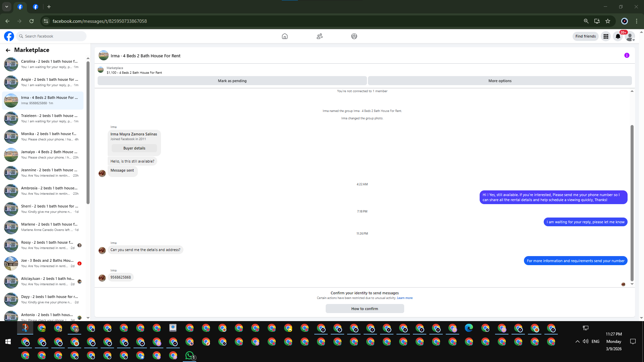Click the back arrow beside Marketplace
This screenshot has width=644, height=362.
pos(8,50)
